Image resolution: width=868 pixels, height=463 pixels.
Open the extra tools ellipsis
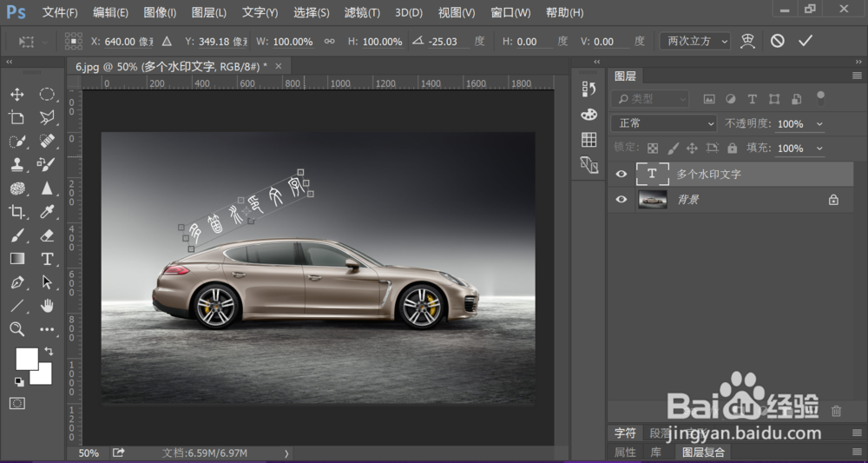click(x=47, y=329)
